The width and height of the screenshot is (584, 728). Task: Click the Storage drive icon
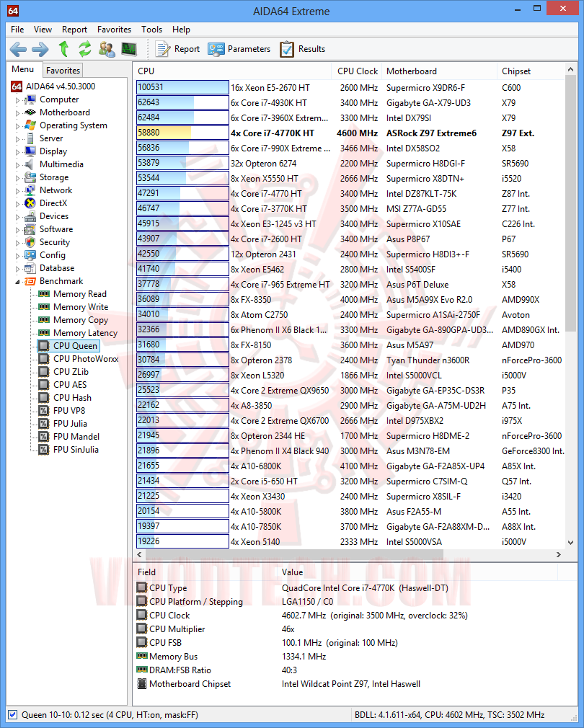30,177
